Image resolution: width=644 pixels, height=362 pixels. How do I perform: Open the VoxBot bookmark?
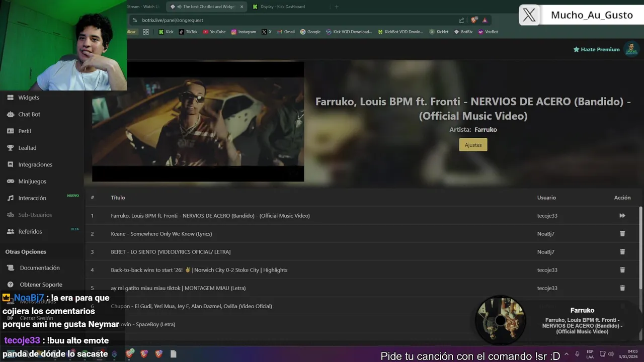point(488,32)
